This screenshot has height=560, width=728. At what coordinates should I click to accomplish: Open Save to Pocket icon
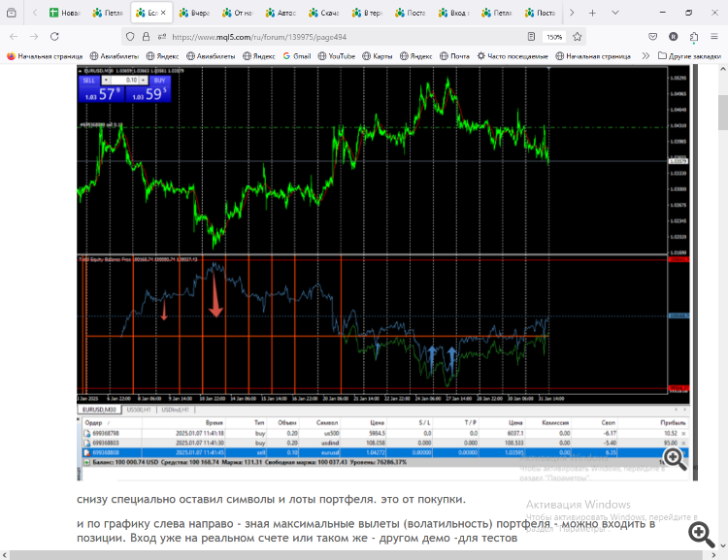pyautogui.click(x=653, y=37)
